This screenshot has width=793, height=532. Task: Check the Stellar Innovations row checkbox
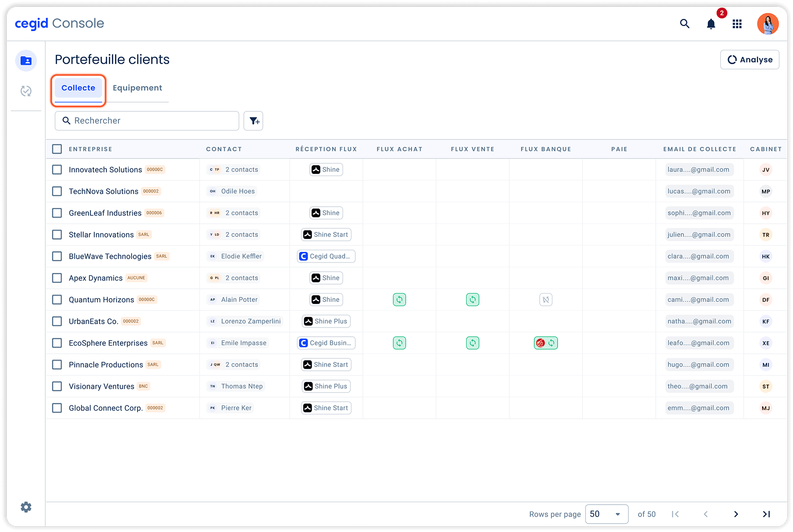(x=57, y=235)
